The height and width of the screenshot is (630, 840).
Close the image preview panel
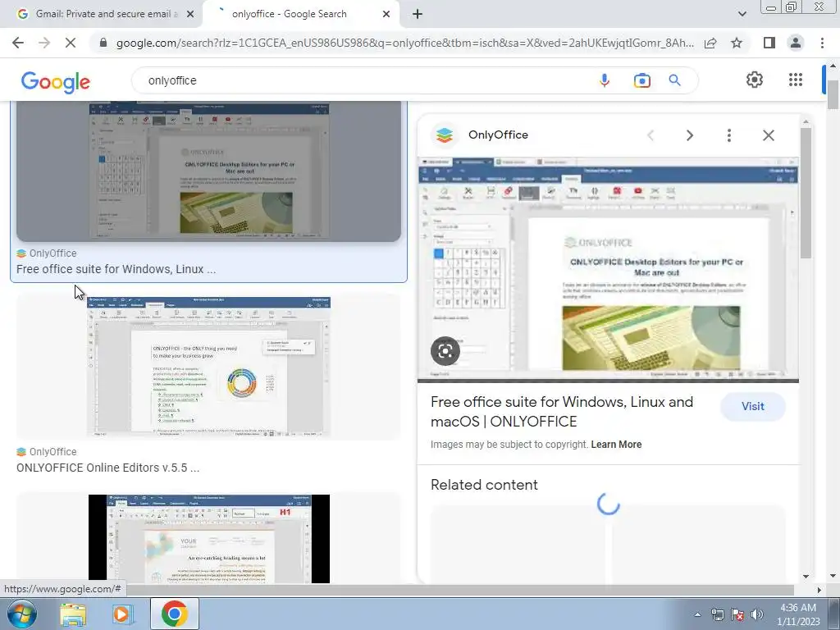coord(768,135)
